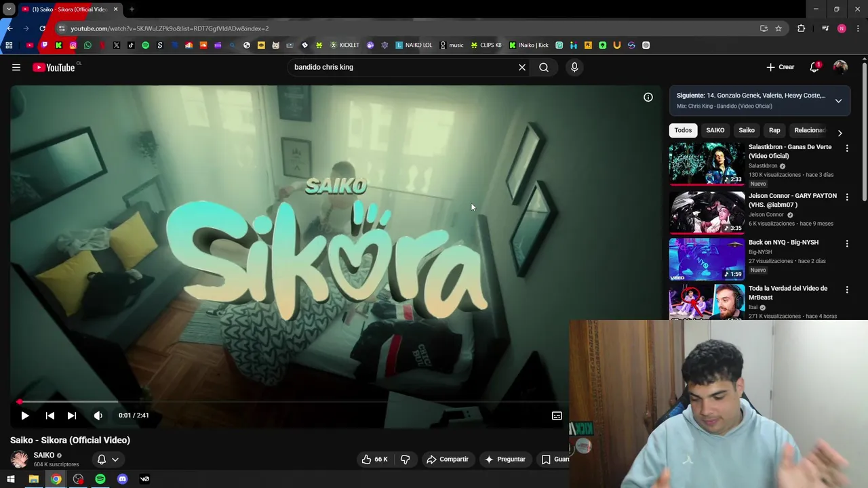Open Salastkbron Ganas De Verte thumbnail

tap(707, 163)
